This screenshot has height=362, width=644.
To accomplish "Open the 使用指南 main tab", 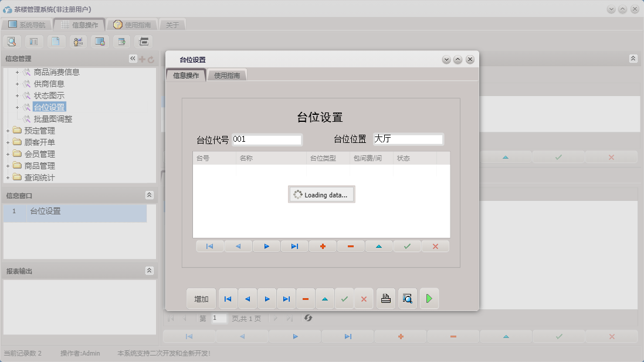I will [x=132, y=25].
